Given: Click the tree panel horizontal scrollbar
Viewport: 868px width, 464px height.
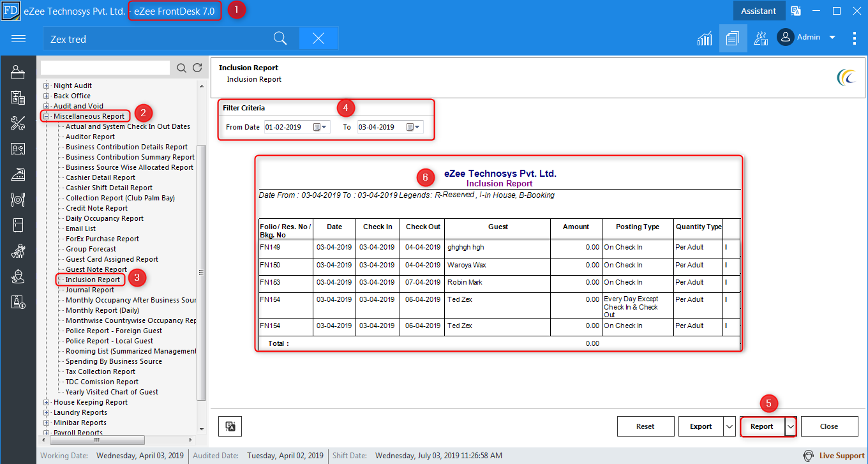Looking at the screenshot, I should (97, 439).
